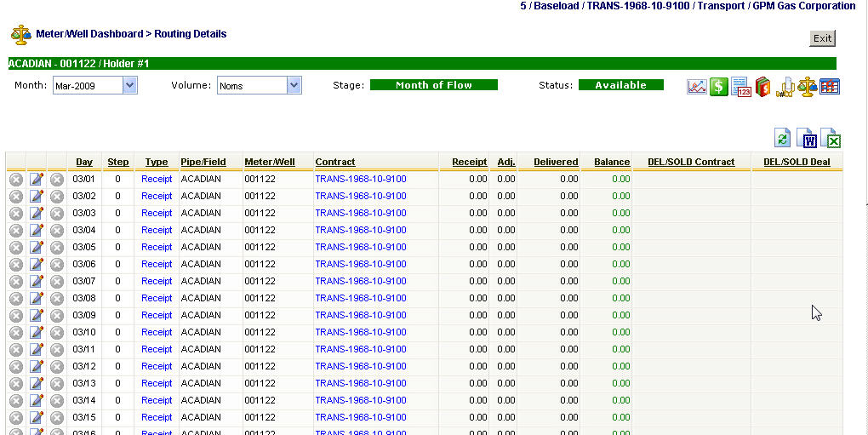Image resolution: width=868 pixels, height=435 pixels.
Task: Open the calendar grid icon
Action: [830, 87]
